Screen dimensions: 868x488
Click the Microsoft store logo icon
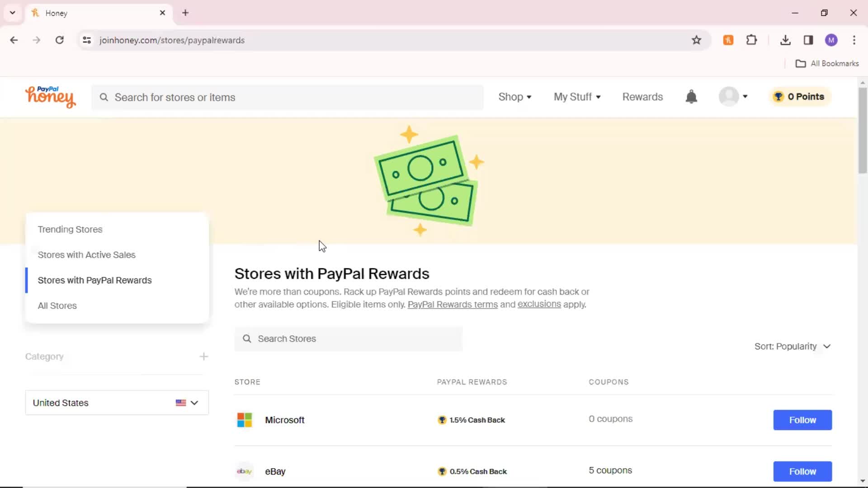coord(245,419)
